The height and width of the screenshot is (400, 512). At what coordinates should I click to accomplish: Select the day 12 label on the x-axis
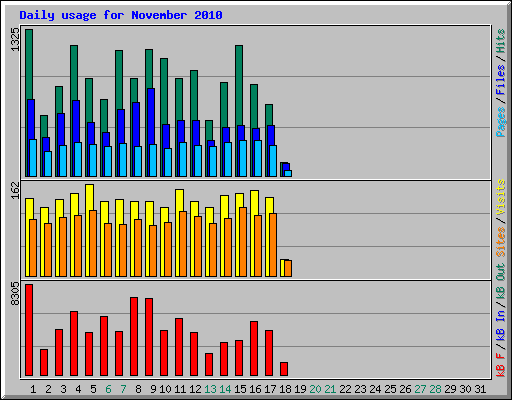tap(195, 389)
